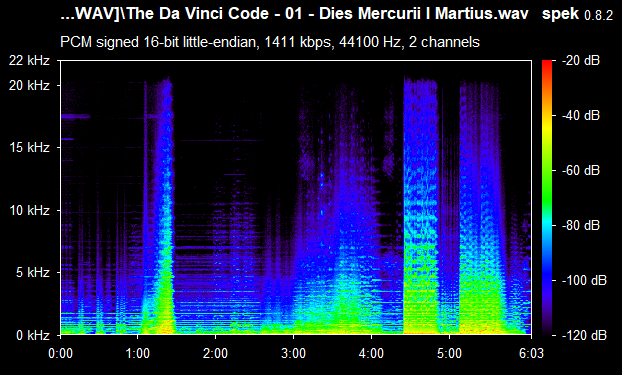Click the 0 kHz frequency axis label
Image resolution: width=622 pixels, height=375 pixels.
[33, 335]
